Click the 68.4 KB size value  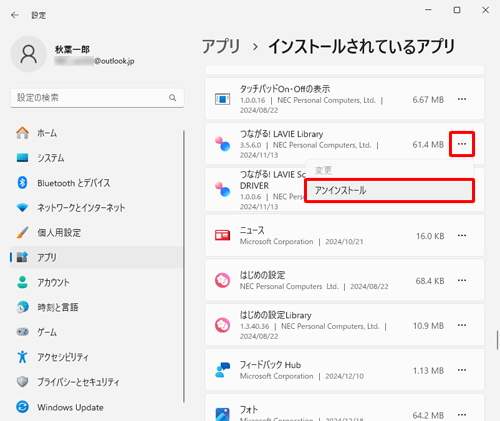430,281
